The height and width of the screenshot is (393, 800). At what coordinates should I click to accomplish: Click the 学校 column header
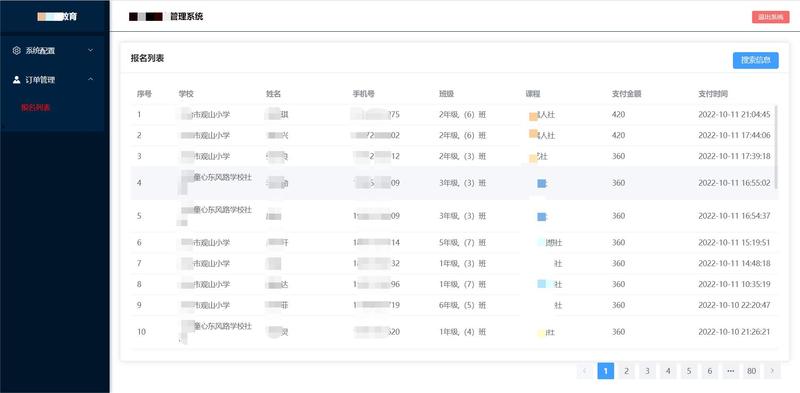click(186, 94)
